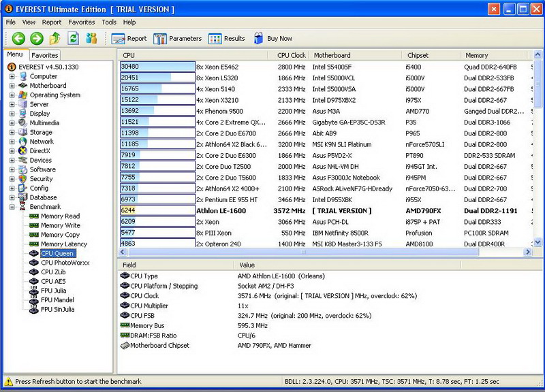Select Memory Read benchmark
This screenshot has width=545, height=392.
60,216
